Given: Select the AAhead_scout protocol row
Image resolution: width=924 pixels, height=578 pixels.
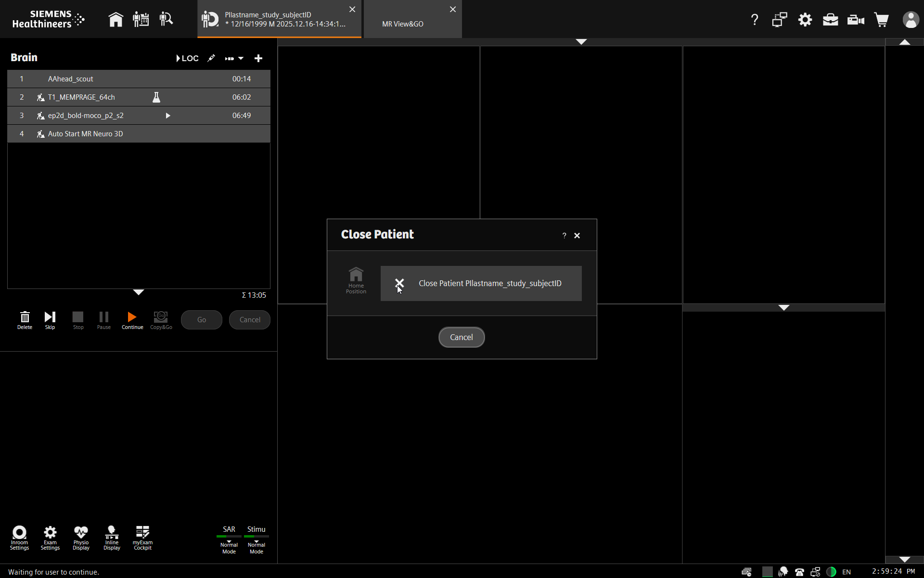Looking at the screenshot, I should coord(139,79).
